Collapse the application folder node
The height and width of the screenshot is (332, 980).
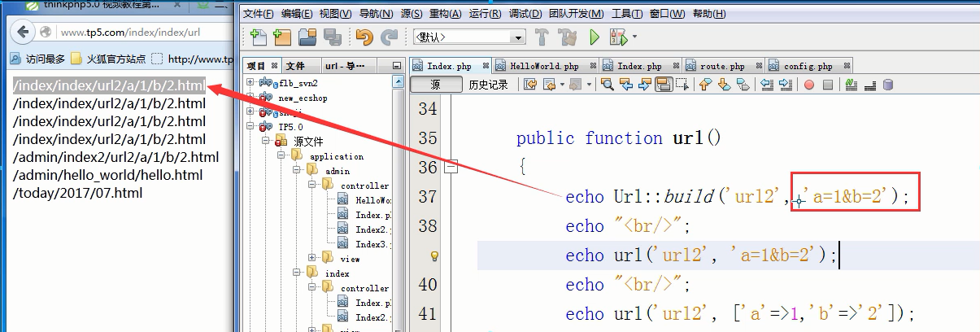[281, 155]
